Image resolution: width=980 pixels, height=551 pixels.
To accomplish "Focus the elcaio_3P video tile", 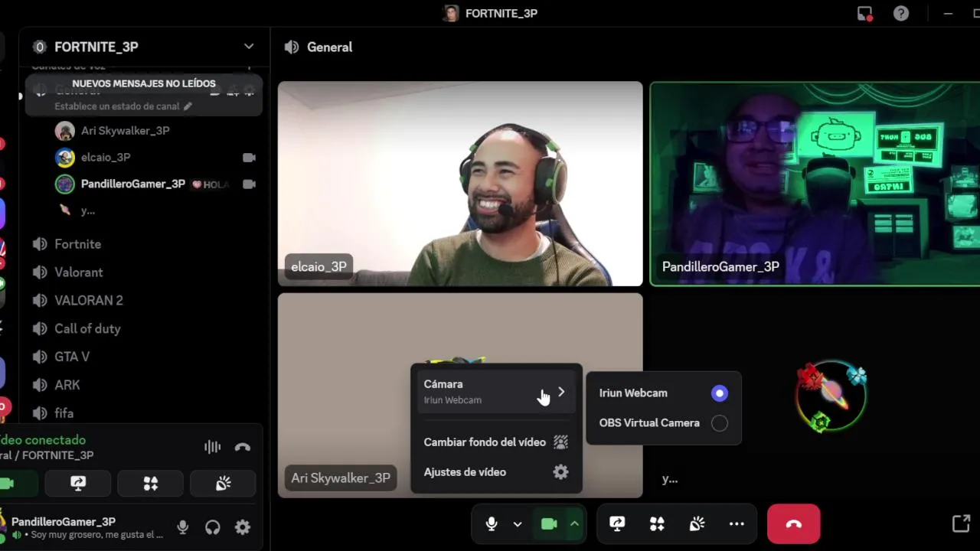I will click(x=460, y=184).
